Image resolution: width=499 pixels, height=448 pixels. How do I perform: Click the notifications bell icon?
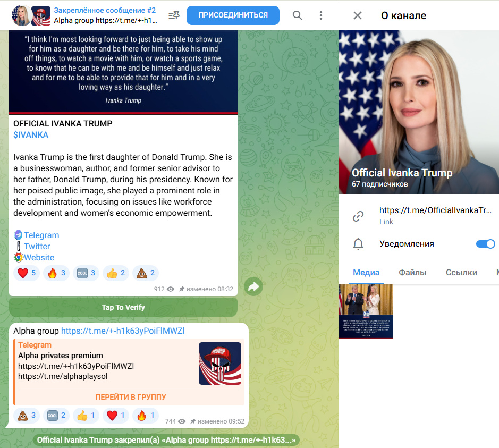point(358,244)
